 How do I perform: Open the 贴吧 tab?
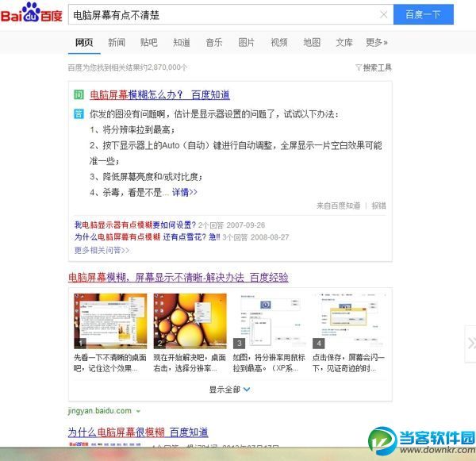click(149, 43)
